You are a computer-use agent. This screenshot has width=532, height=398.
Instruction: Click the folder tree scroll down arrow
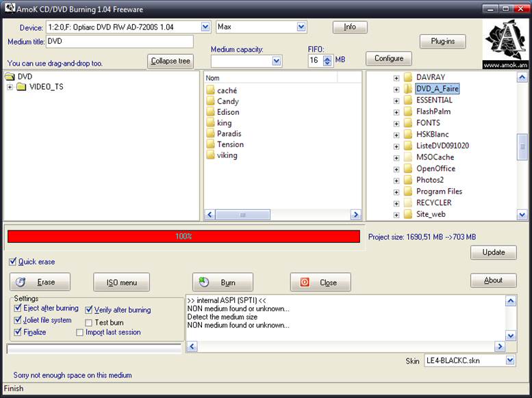[x=522, y=215]
